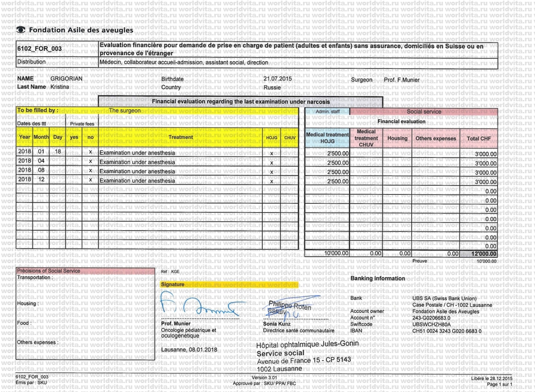Click the month cell "08" in the dates table
Screen dimensions: 535x392
pos(41,170)
